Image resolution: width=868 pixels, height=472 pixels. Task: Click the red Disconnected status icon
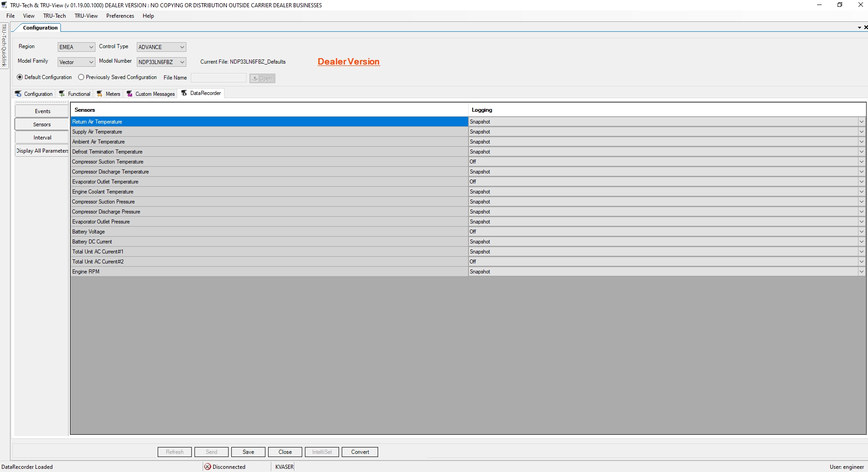[208, 467]
